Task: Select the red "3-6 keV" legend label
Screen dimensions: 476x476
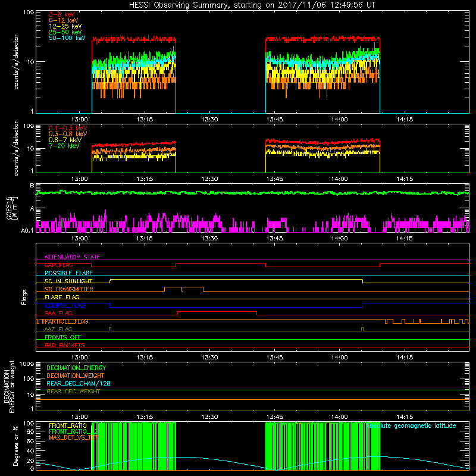Action: 62,14
